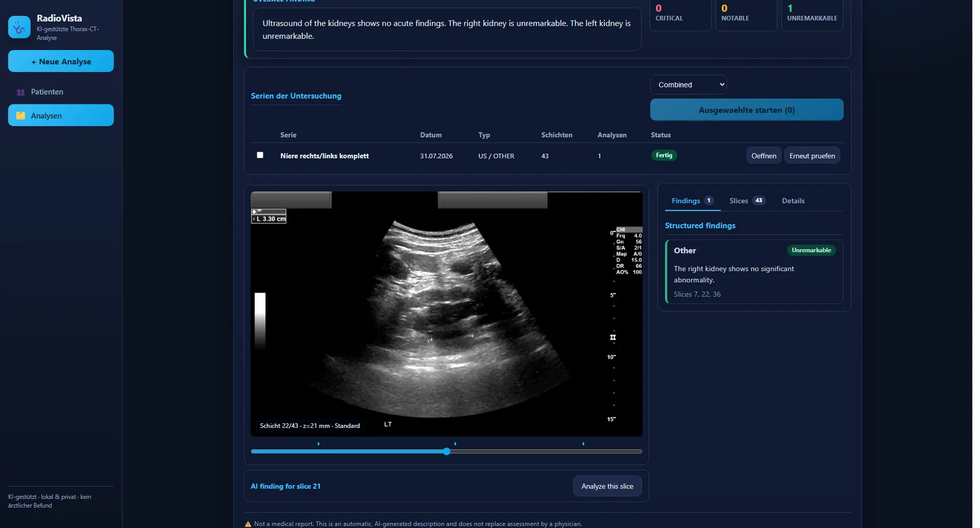Click the Status column header

pyautogui.click(x=660, y=135)
